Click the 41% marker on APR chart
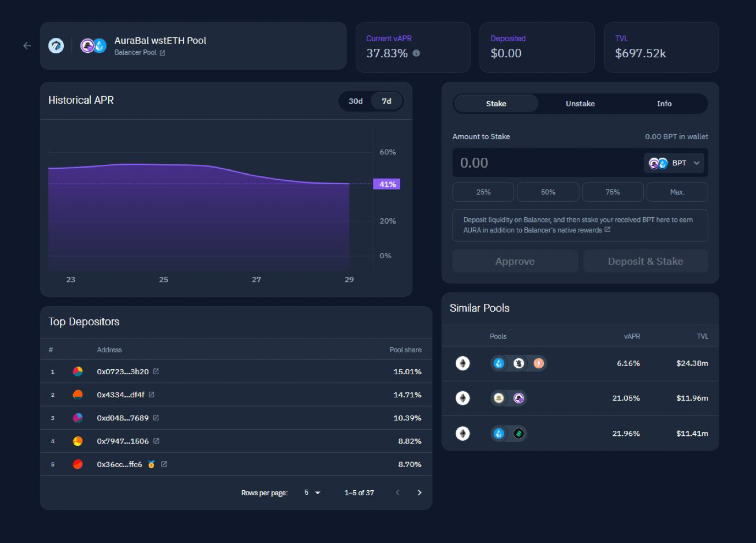Screen dimensions: 756x543 [387, 184]
